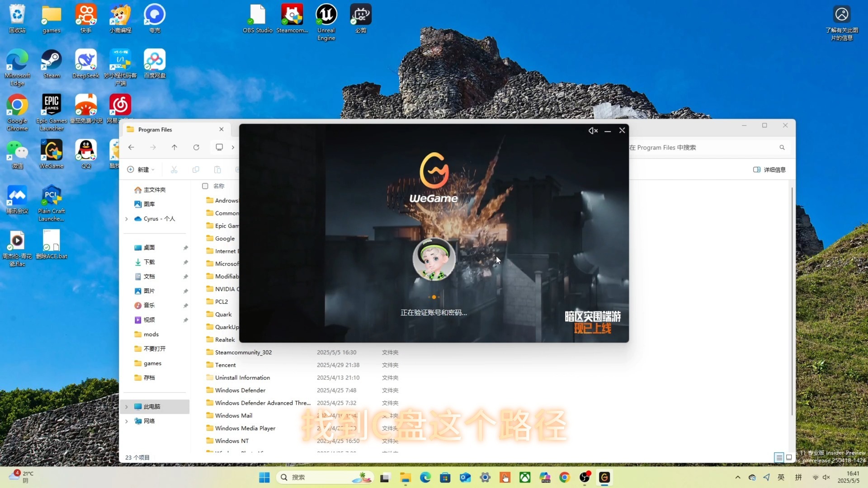Click the Xbox icon in taskbar
The width and height of the screenshot is (868, 488).
click(x=525, y=477)
